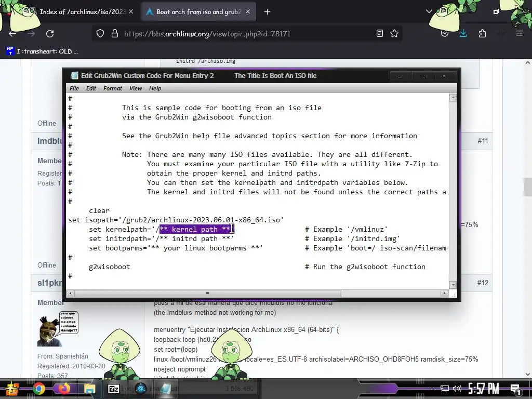Click the browser page scrollbar down arrow
532x399 pixels.
pos(528,374)
